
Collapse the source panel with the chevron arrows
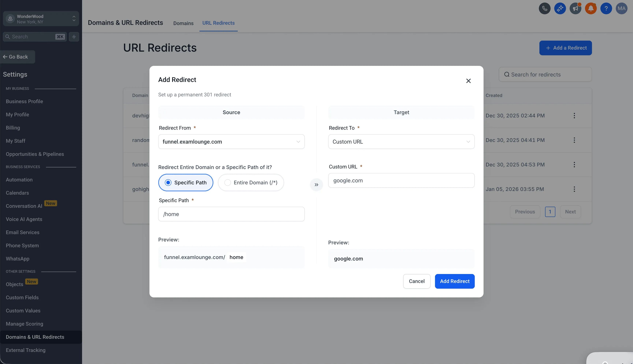tap(316, 185)
